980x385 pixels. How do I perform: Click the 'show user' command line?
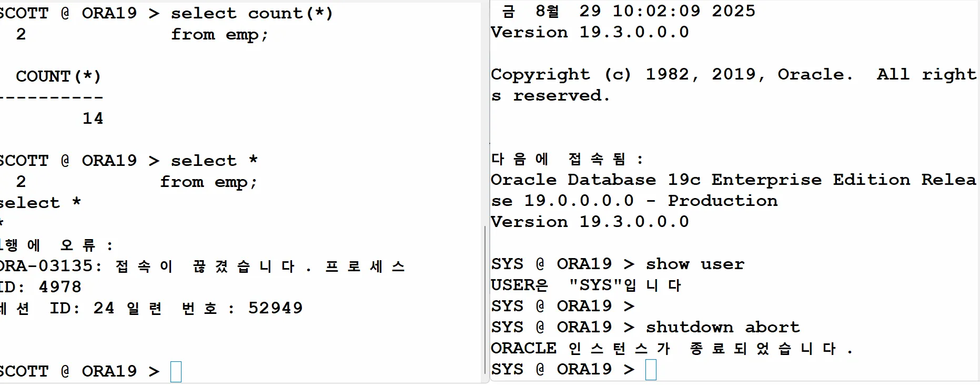(618, 264)
